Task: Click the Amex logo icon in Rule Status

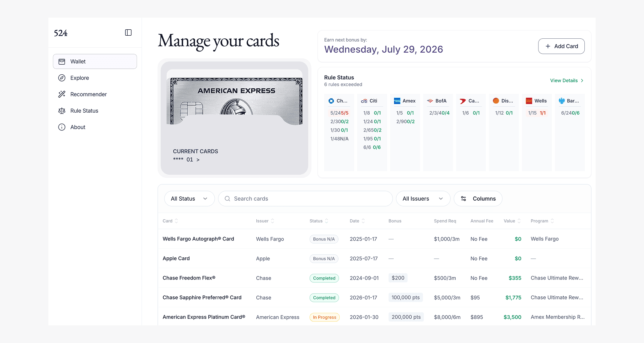Action: (x=397, y=101)
